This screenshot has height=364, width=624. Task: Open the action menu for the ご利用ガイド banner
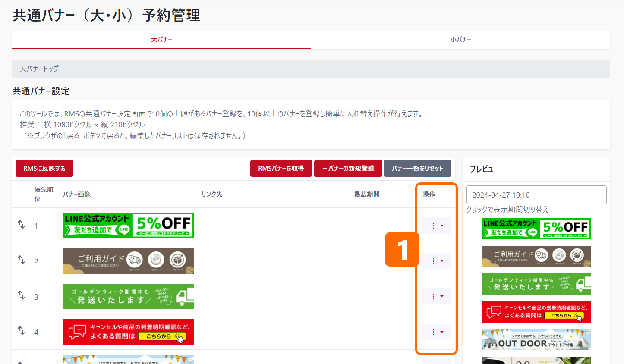point(437,261)
